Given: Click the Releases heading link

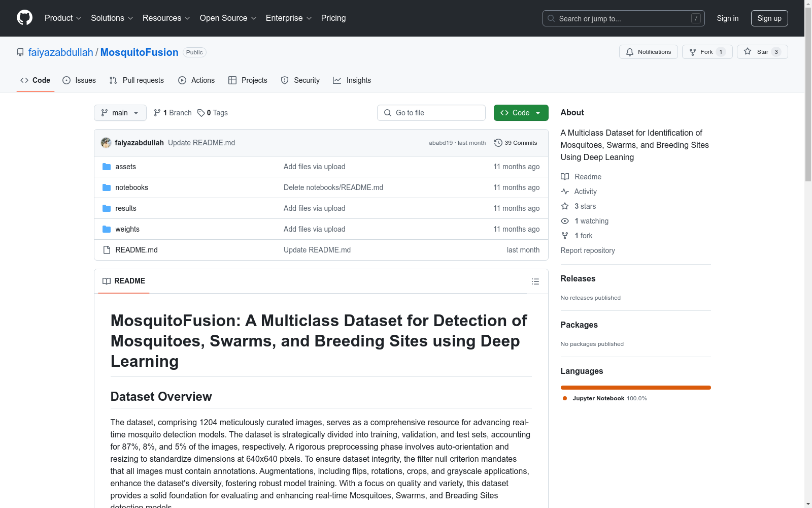Looking at the screenshot, I should 578,278.
